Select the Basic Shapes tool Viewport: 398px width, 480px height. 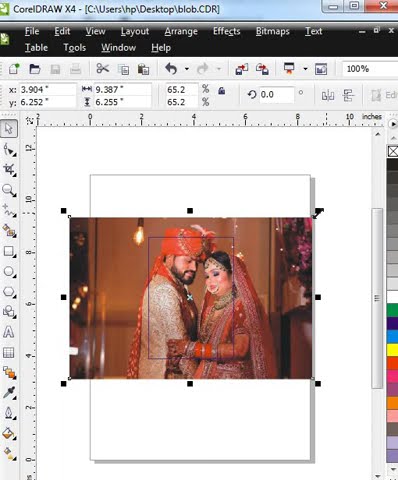coord(9,312)
